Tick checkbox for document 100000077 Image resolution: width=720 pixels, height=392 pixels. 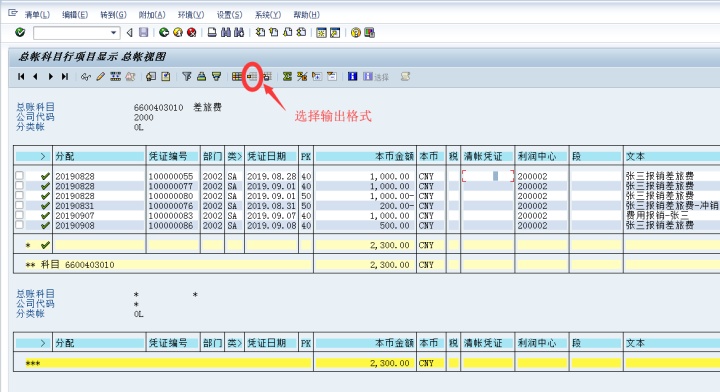[x=19, y=185]
